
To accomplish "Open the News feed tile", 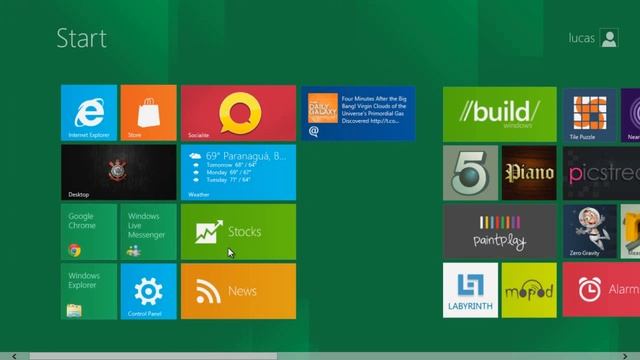I will [x=238, y=291].
